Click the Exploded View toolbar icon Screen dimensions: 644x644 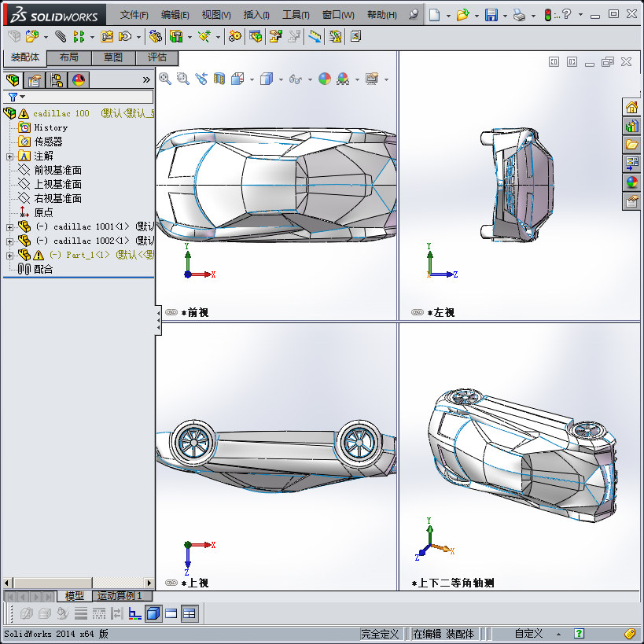[275, 36]
